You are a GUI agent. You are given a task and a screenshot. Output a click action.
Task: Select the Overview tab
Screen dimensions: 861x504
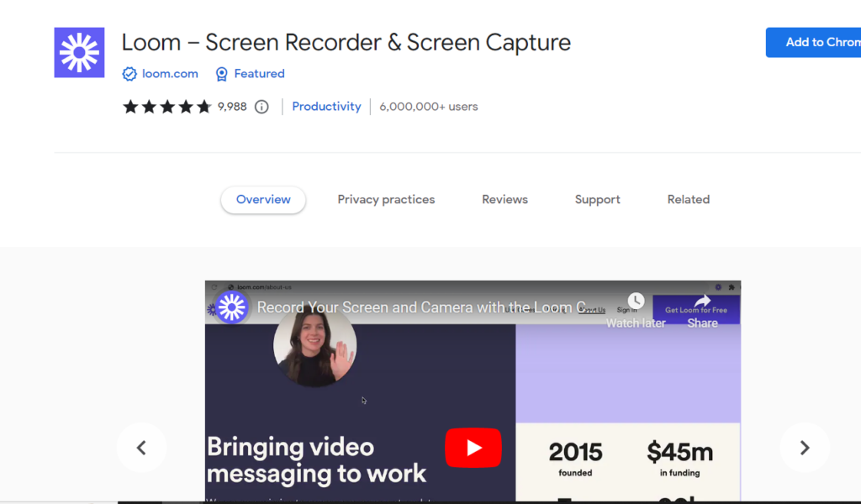263,200
